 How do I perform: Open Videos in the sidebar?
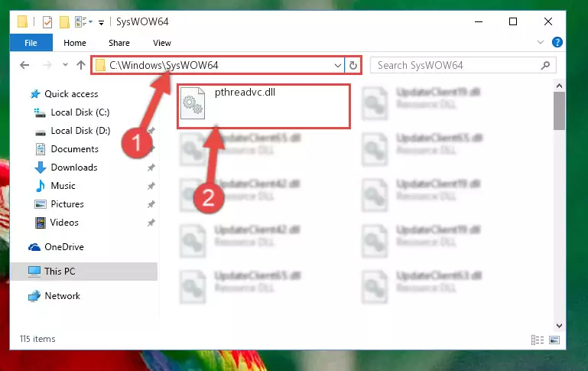[x=64, y=223]
